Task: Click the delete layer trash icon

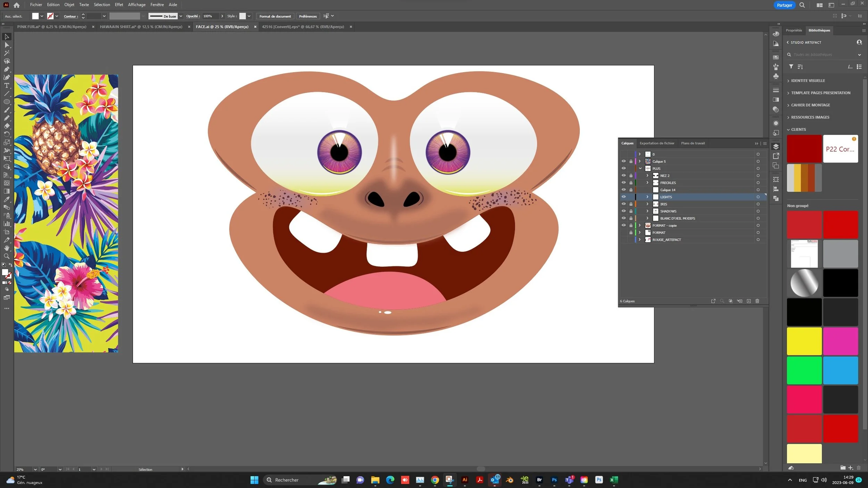Action: [x=757, y=301]
